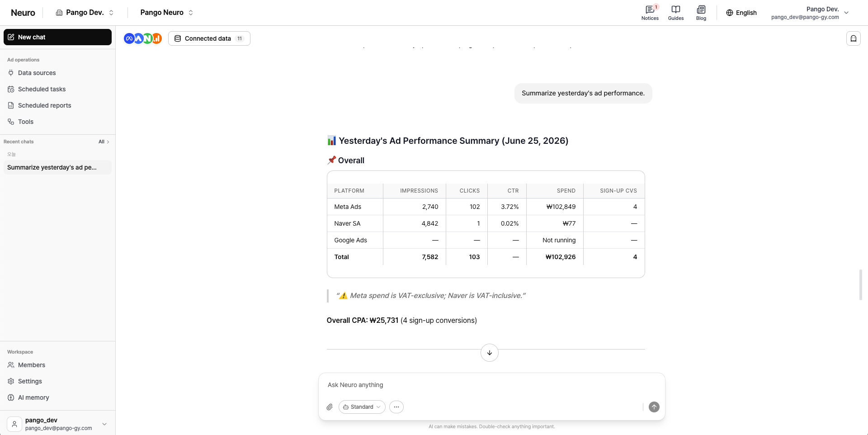This screenshot has height=435, width=868.
Task: Click the scroll-to-bottom arrow button
Action: (x=489, y=353)
